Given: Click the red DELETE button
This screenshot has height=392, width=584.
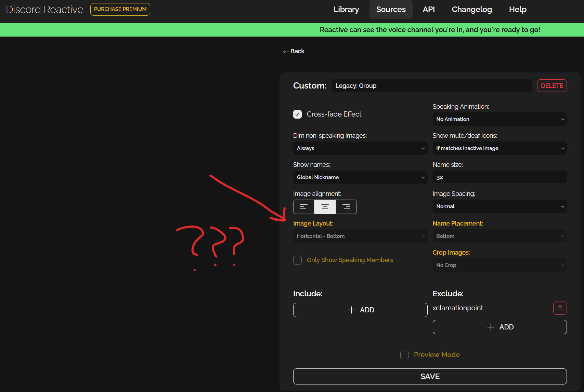Looking at the screenshot, I should tap(551, 86).
